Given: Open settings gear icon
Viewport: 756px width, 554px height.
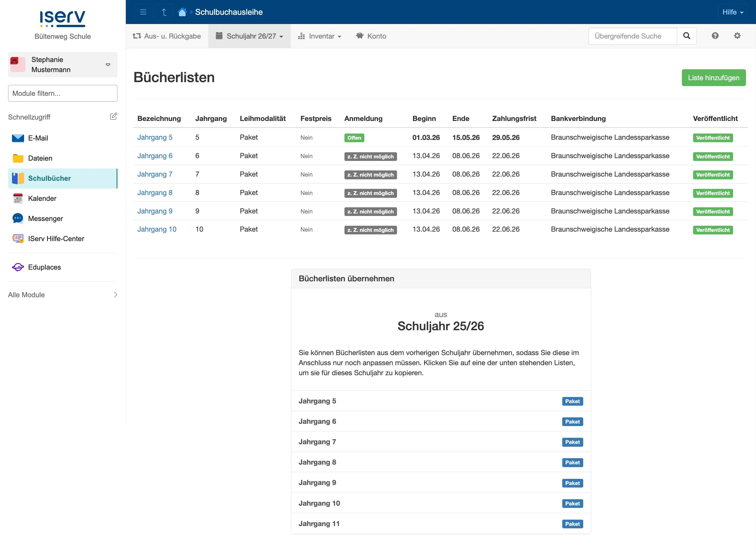Looking at the screenshot, I should [x=737, y=36].
